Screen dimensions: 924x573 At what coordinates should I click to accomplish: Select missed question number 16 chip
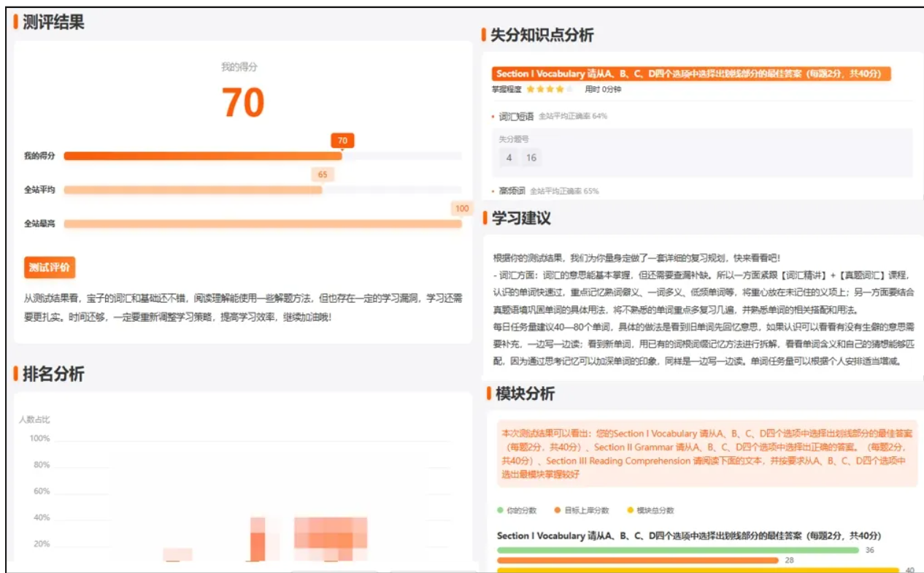click(531, 158)
